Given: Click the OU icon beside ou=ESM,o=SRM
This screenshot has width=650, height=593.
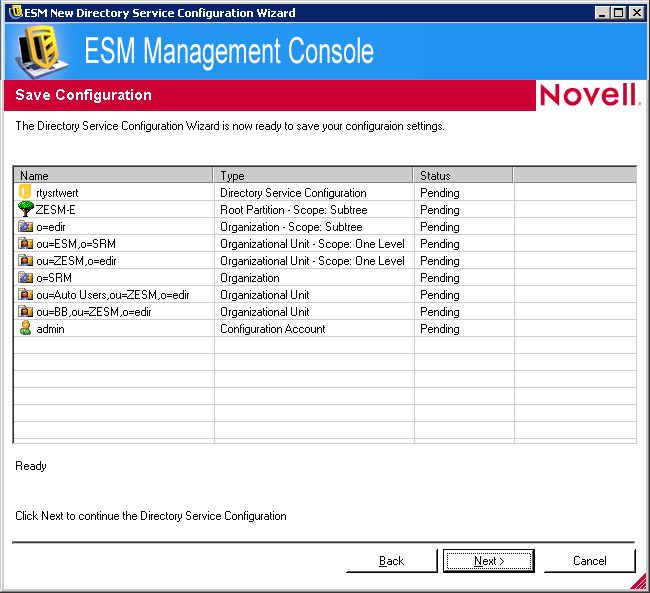Looking at the screenshot, I should (x=25, y=243).
